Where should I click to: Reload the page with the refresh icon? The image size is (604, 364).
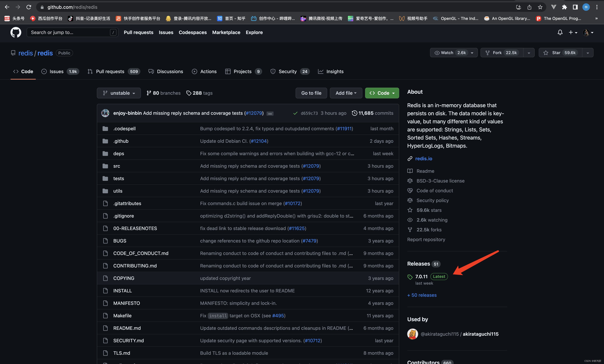click(29, 7)
